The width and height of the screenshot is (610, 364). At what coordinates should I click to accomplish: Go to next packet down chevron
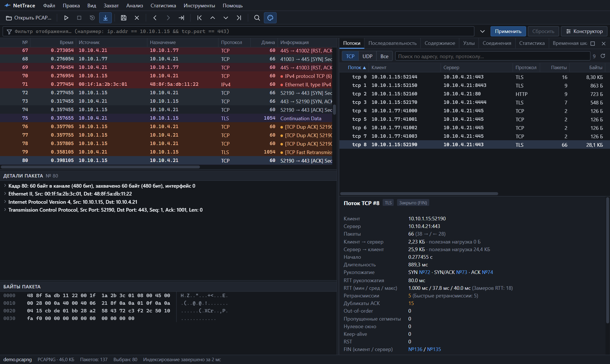pos(226,18)
